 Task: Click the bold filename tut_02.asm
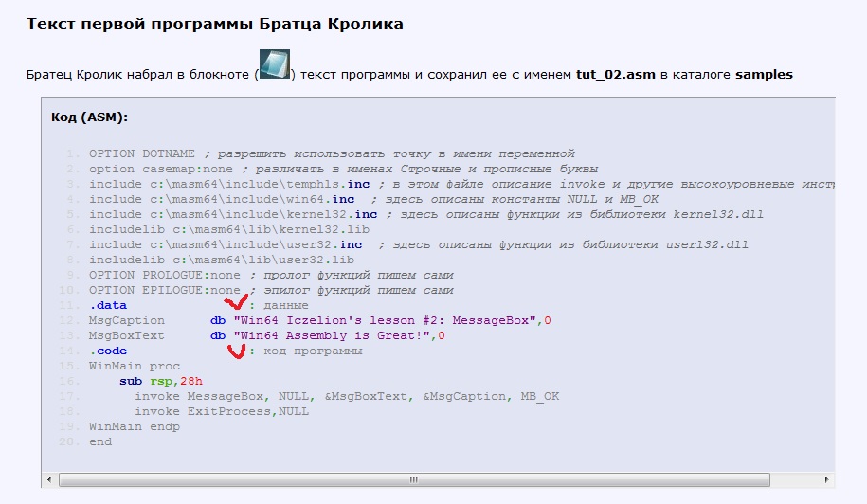615,75
